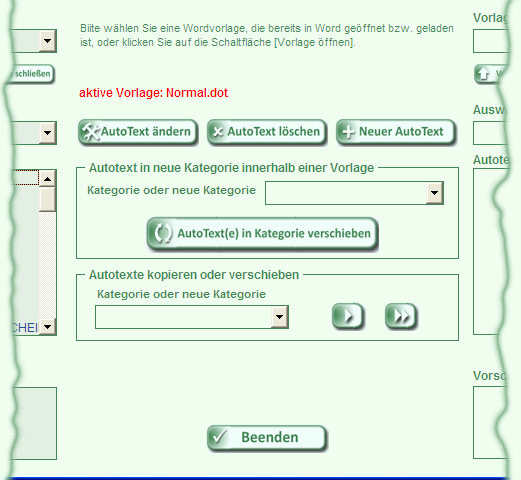Expand the top left combo box arrow
The width and height of the screenshot is (521, 480).
pos(48,41)
